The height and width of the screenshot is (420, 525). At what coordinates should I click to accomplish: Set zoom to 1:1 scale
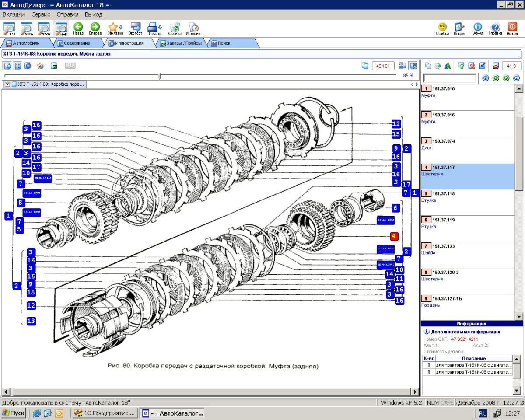point(10,28)
